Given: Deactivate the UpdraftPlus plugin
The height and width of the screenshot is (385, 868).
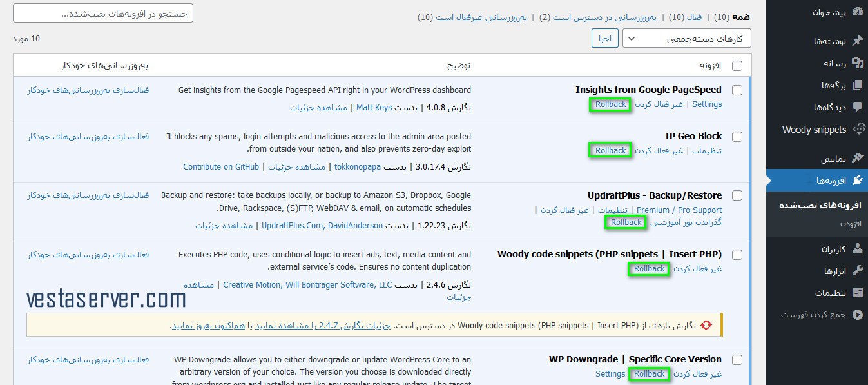Looking at the screenshot, I should 564,210.
